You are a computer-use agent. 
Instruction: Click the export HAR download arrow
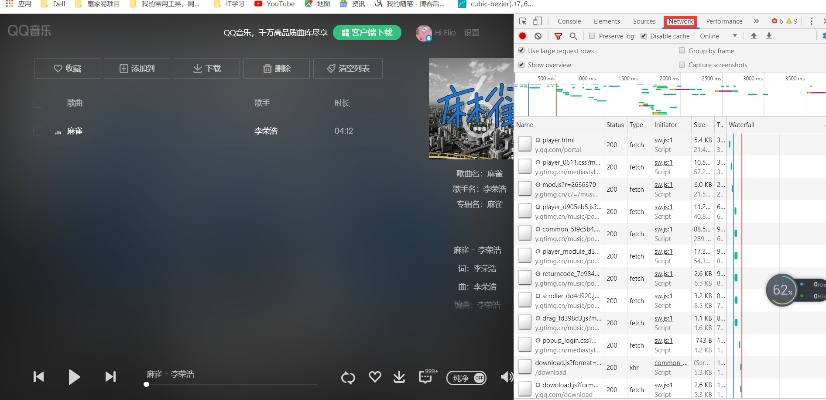point(769,36)
